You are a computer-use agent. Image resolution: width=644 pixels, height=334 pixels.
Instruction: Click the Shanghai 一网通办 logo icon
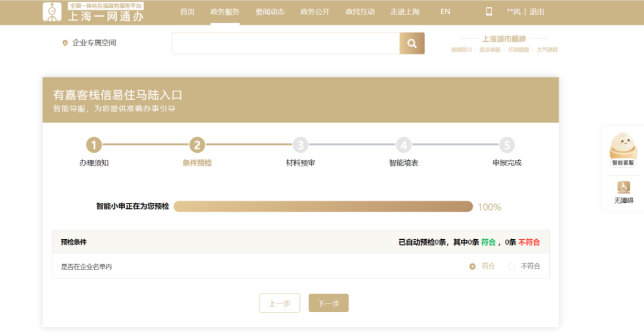coord(52,12)
